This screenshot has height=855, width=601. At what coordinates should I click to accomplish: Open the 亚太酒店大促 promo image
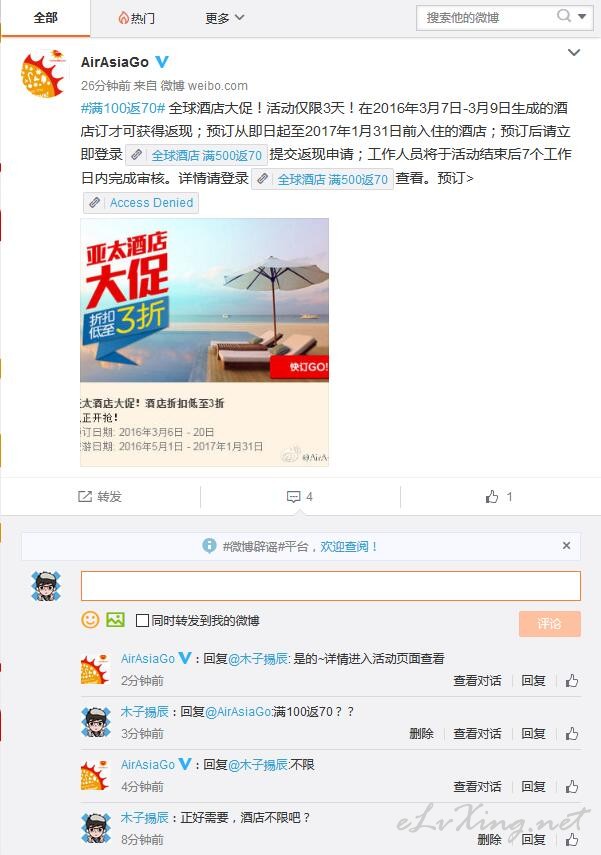point(205,342)
